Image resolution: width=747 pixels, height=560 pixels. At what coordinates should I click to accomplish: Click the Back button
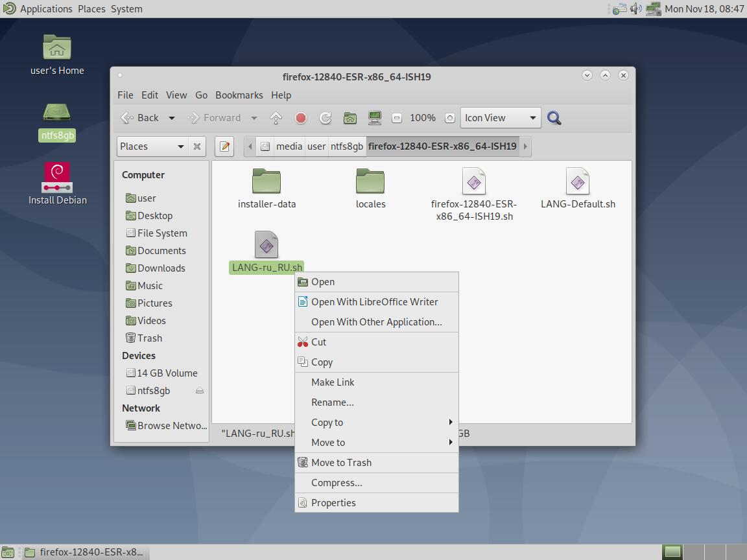[139, 118]
